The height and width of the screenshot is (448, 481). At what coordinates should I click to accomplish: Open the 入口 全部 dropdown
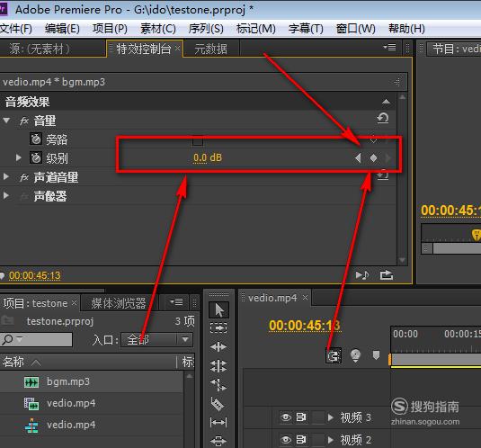pos(156,340)
